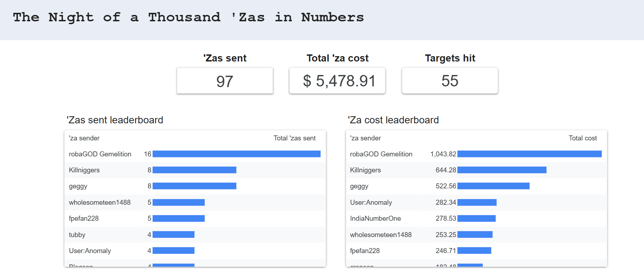Select fpefan228 row in 'Zas sent leaderboard

84,219
